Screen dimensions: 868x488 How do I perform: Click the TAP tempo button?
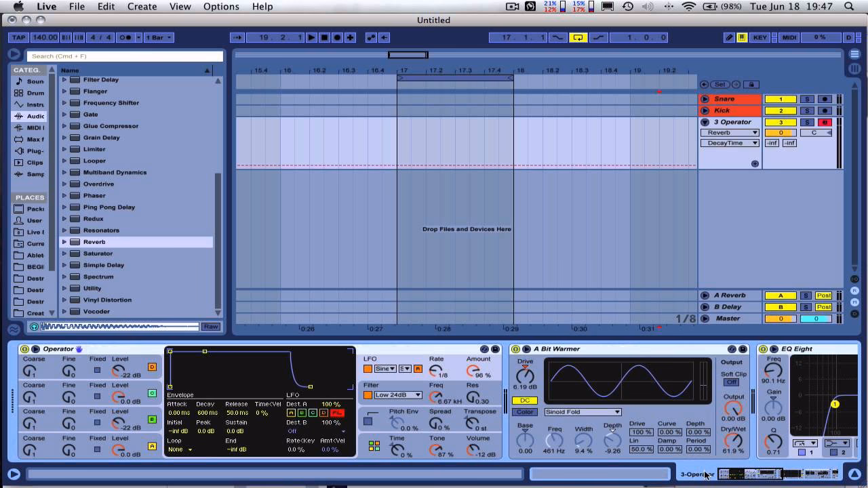18,38
